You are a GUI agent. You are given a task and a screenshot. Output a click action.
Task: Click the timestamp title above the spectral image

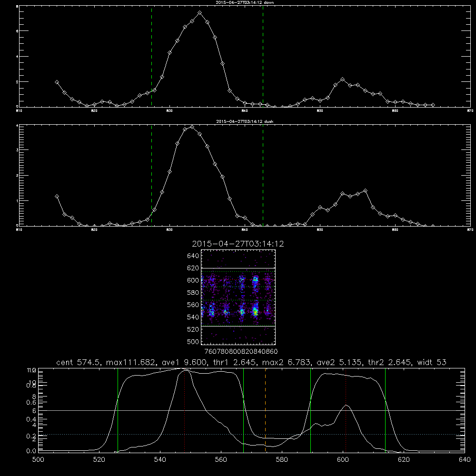[238, 244]
